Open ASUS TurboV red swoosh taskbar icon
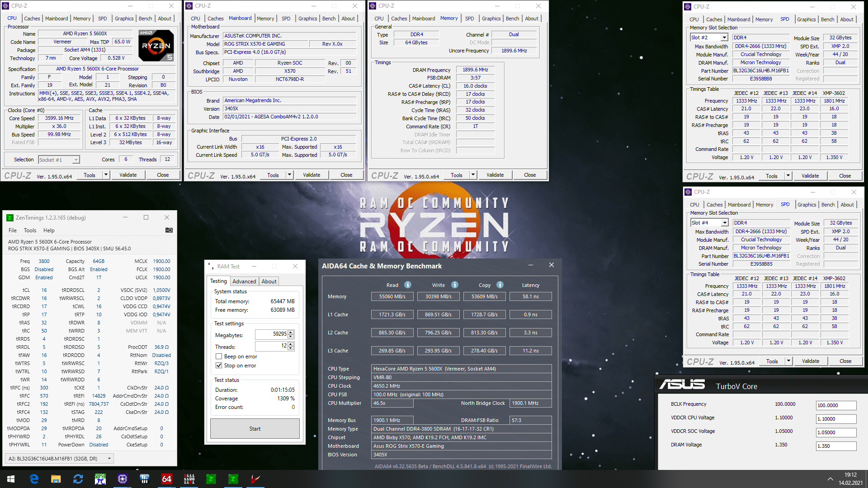868x488 pixels. [255, 479]
